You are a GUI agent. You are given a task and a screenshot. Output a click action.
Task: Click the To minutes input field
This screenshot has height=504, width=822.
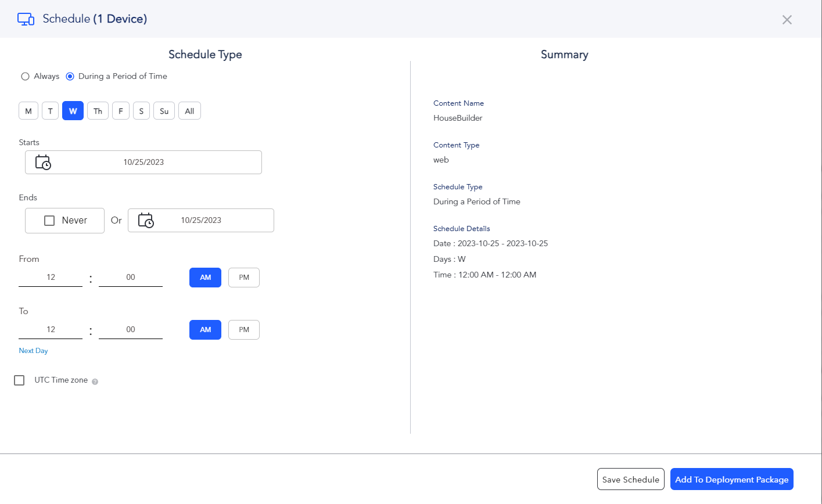(131, 330)
